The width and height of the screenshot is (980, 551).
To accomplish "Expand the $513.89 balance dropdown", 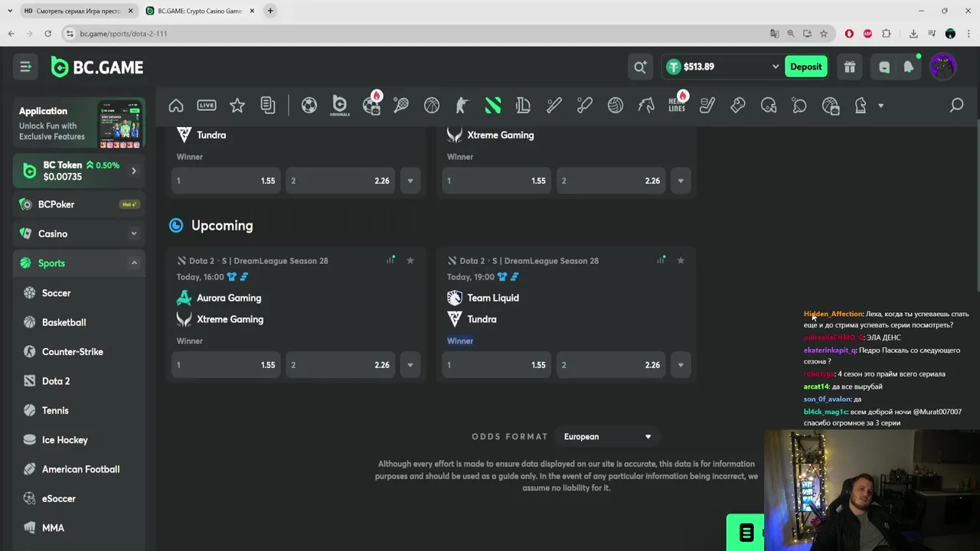I will point(775,67).
